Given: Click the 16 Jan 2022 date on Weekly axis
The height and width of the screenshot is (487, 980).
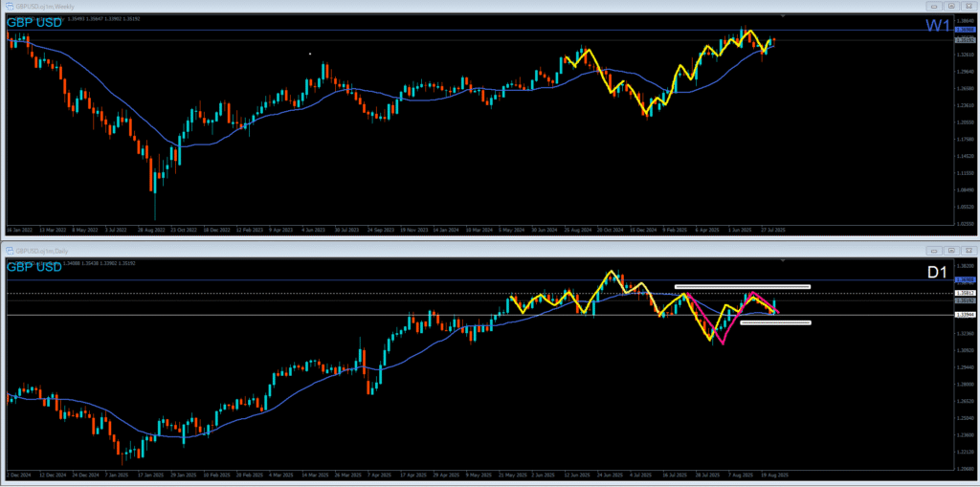Looking at the screenshot, I should tap(17, 230).
